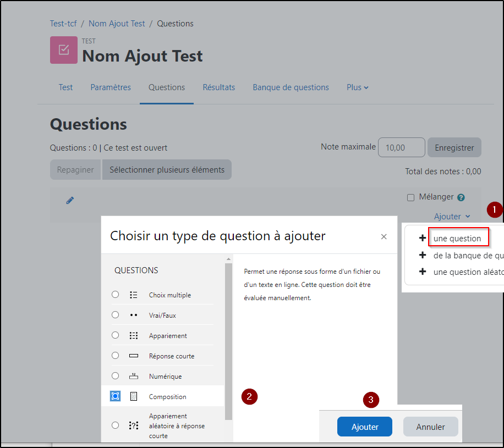Select the Choix multiple radio button
This screenshot has height=448, width=504.
coord(115,295)
